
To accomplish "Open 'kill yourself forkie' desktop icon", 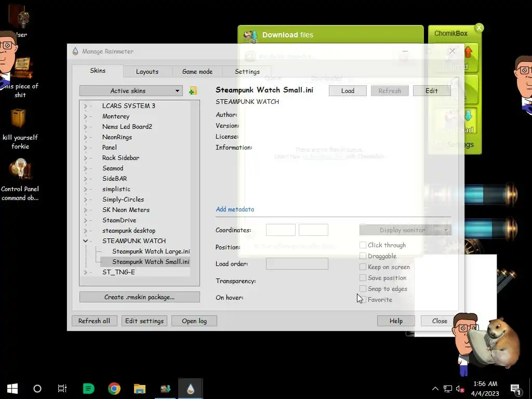I will (20, 129).
